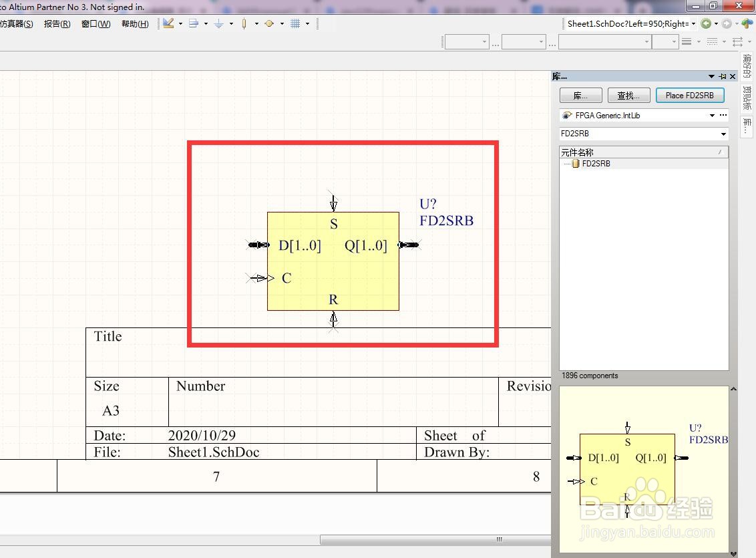Select the drawing utility tools icon
The width and height of the screenshot is (756, 558).
click(x=168, y=23)
